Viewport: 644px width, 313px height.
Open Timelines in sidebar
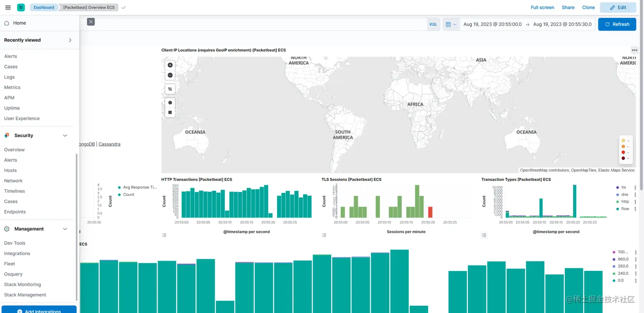point(14,191)
